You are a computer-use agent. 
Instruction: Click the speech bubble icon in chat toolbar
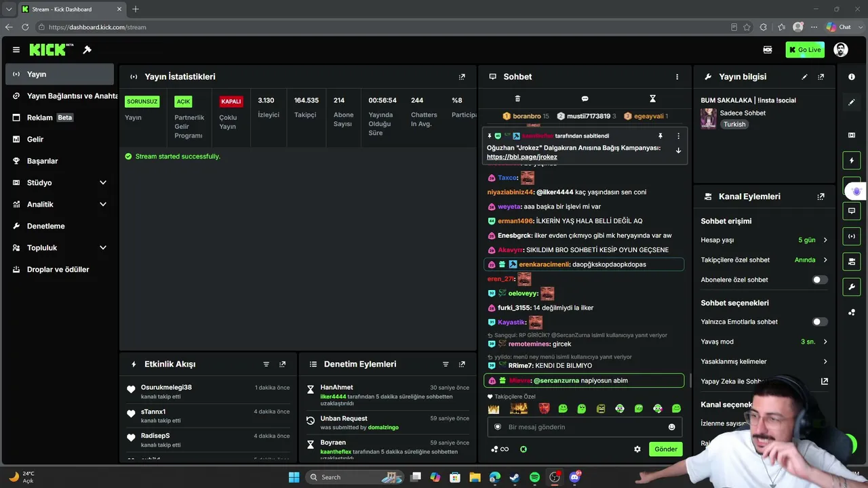585,98
